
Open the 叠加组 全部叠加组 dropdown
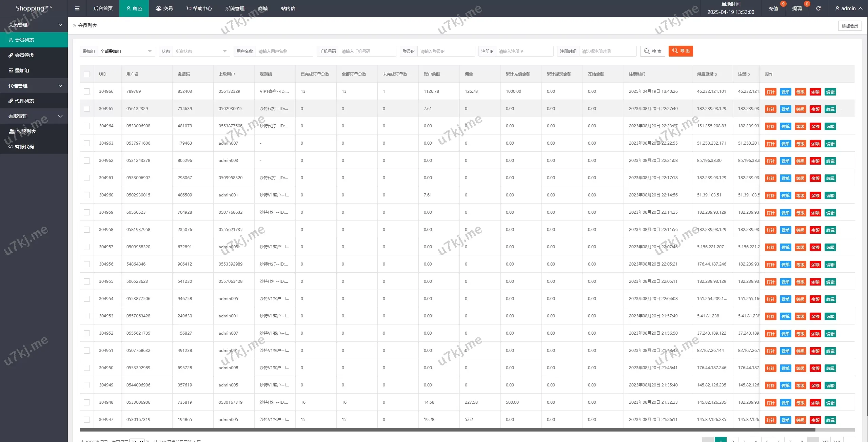tap(126, 51)
